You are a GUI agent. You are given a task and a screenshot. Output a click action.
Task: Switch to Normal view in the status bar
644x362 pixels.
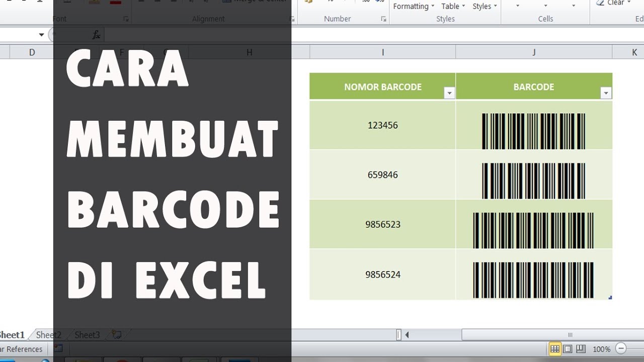[555, 349]
